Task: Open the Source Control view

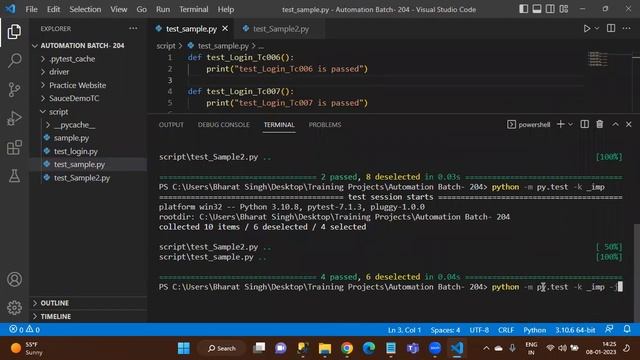Action: pyautogui.click(x=14, y=89)
